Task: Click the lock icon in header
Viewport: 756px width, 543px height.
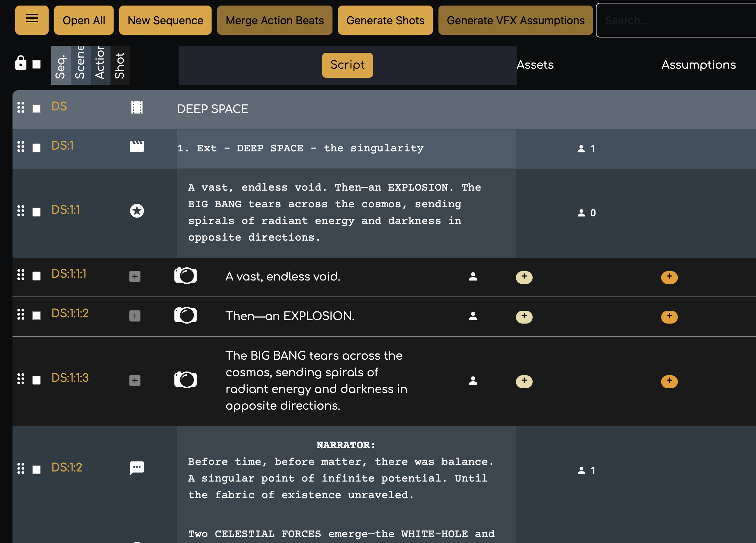Action: (21, 63)
